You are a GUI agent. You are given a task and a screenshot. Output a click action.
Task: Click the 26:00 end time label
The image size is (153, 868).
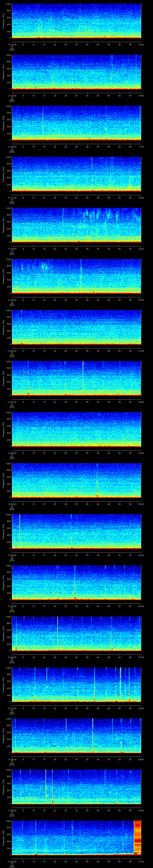pyautogui.click(x=141, y=606)
